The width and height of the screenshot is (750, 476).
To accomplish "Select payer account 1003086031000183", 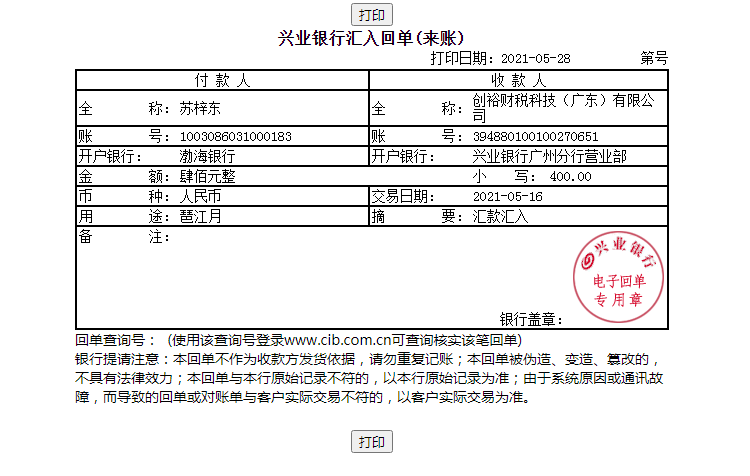I will 235,137.
